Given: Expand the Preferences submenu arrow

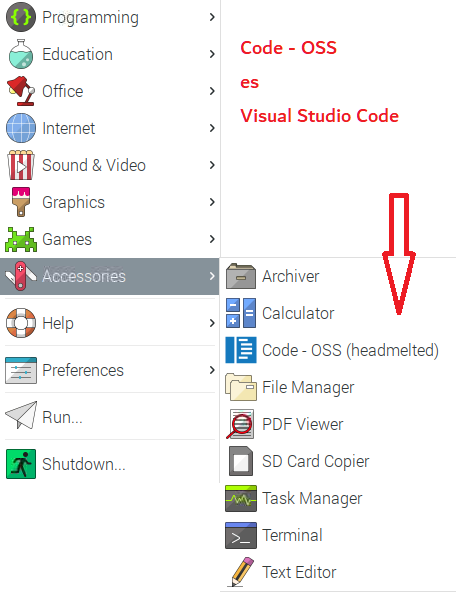Looking at the screenshot, I should point(212,370).
